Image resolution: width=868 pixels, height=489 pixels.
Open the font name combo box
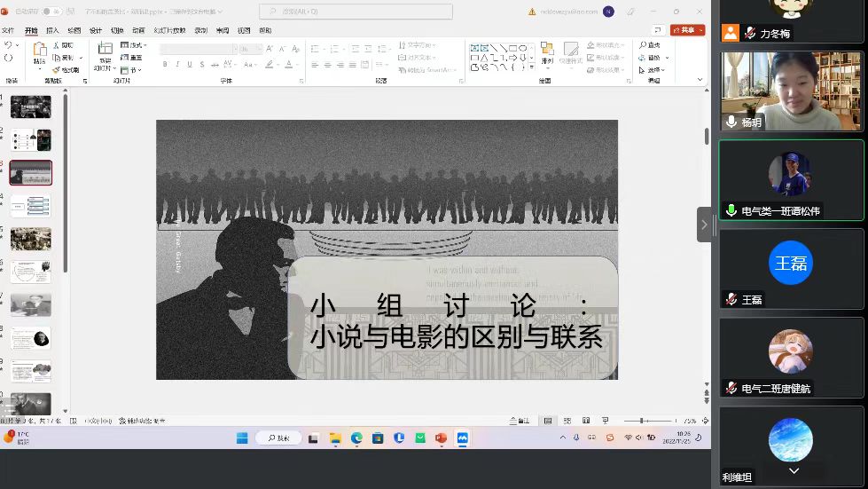click(x=199, y=50)
